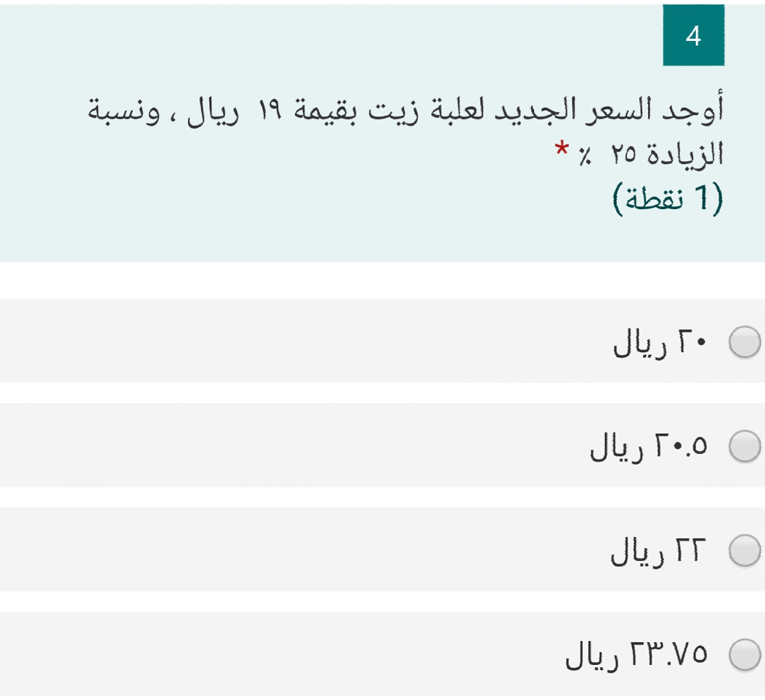
Task: Click the number ٢٥ in the question
Action: click(x=624, y=155)
